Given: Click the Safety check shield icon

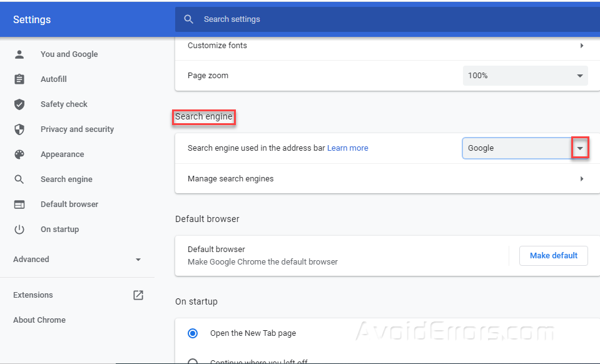Looking at the screenshot, I should pos(19,104).
